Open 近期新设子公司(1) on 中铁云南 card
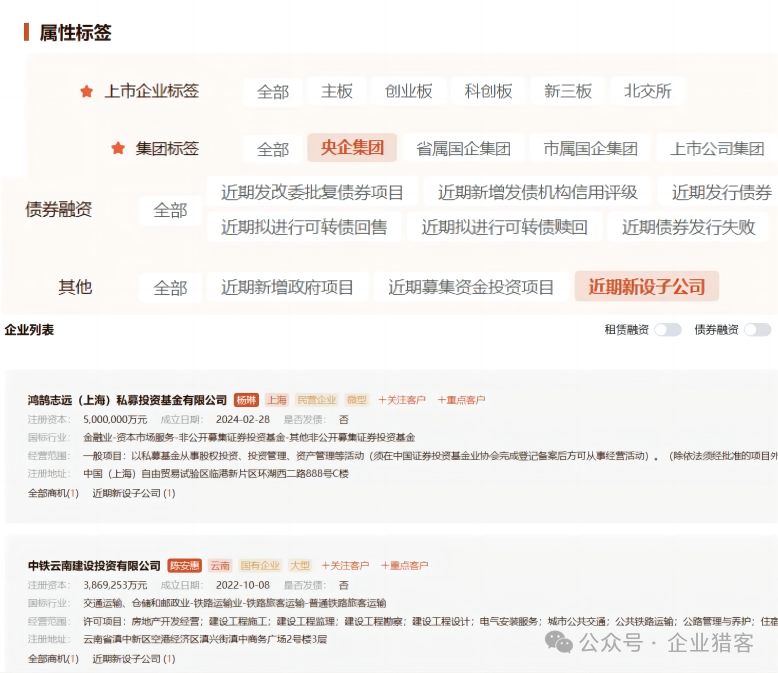 coord(134,659)
